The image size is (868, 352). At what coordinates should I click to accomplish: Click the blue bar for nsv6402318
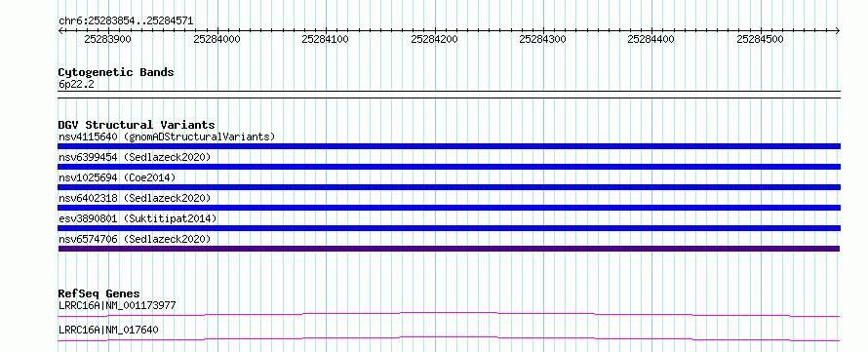(449, 208)
